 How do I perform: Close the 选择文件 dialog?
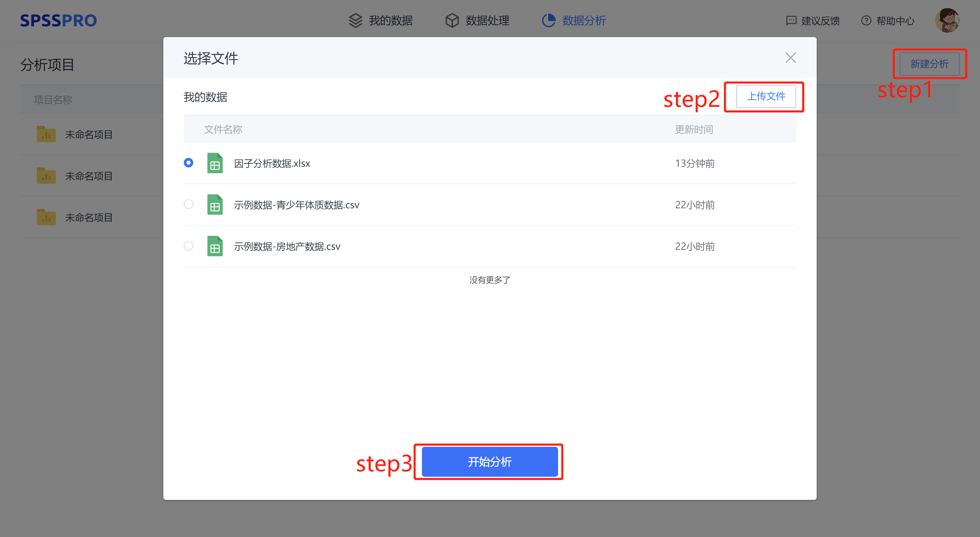[790, 58]
